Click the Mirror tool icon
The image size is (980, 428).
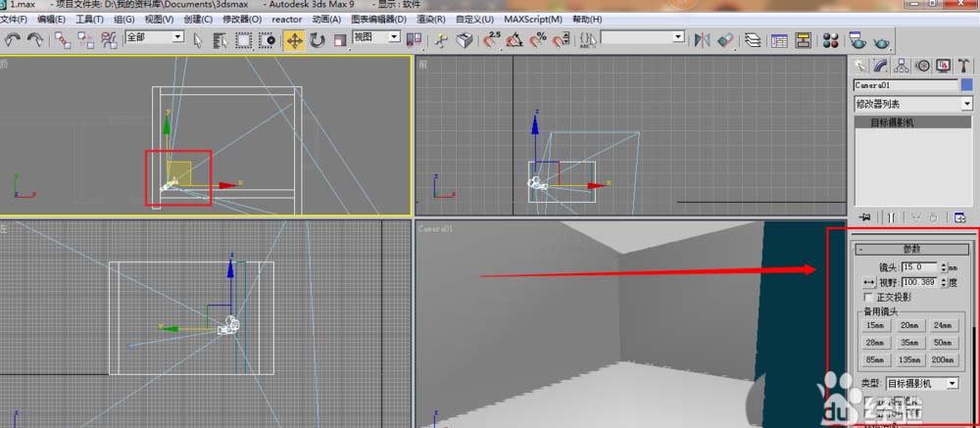702,40
